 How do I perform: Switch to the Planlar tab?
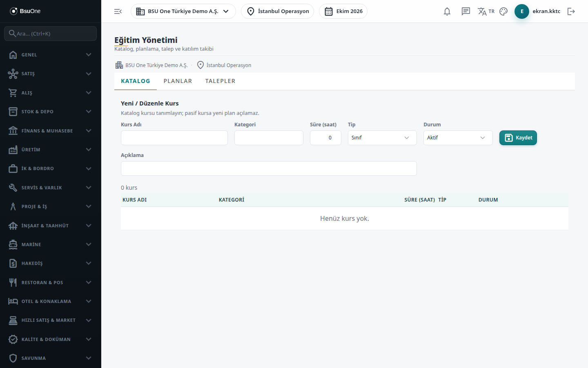[178, 81]
